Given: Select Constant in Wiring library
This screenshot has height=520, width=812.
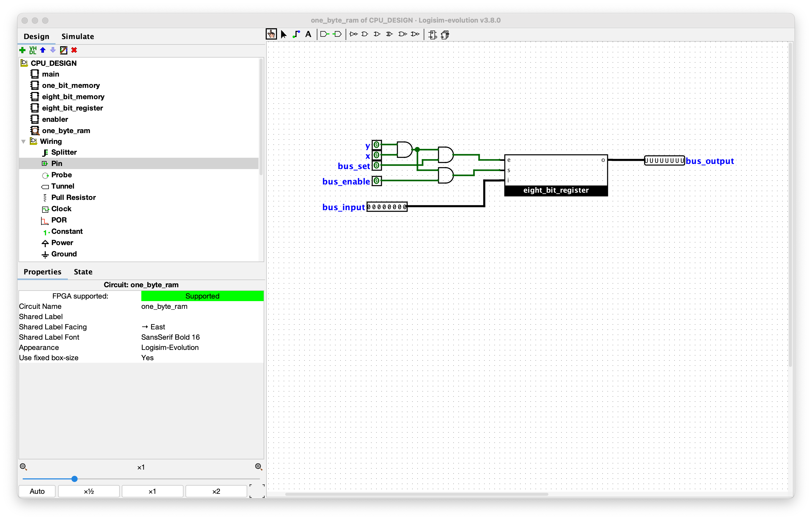Looking at the screenshot, I should pos(67,231).
